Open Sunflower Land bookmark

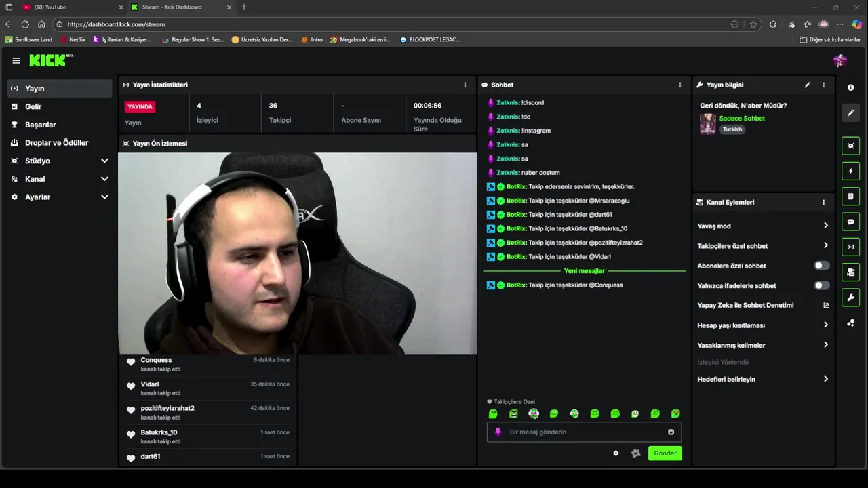click(x=28, y=39)
